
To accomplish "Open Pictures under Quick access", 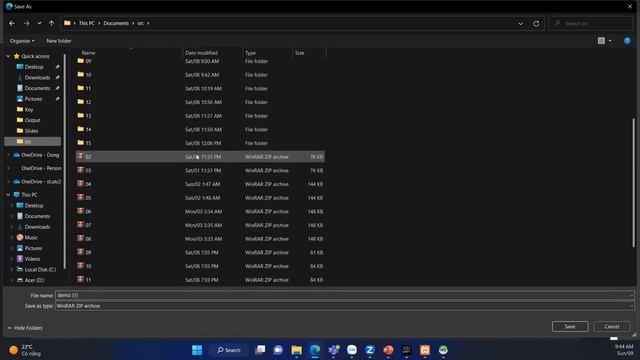I will 33,99.
